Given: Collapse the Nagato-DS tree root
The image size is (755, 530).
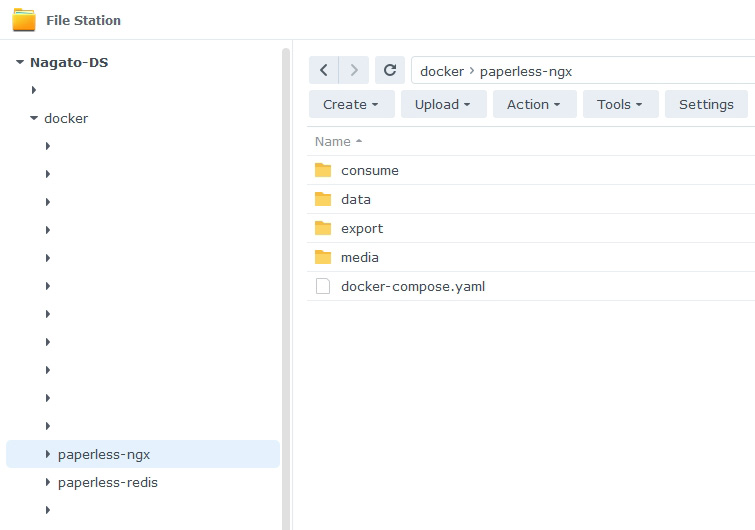Looking at the screenshot, I should [19, 62].
